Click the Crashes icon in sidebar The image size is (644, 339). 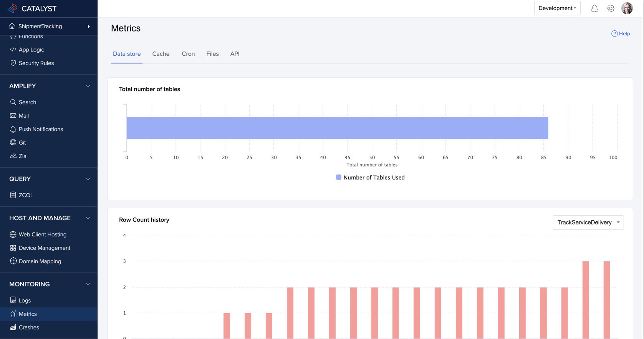pyautogui.click(x=13, y=327)
